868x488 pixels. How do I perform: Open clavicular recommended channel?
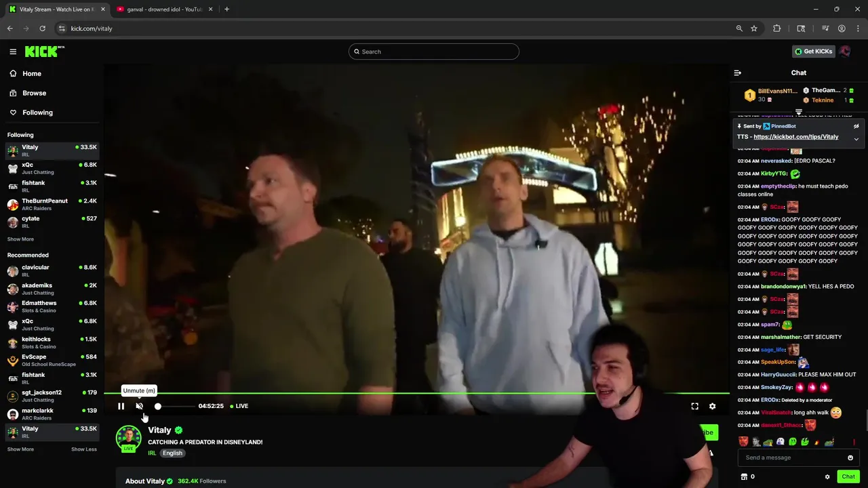pyautogui.click(x=52, y=270)
